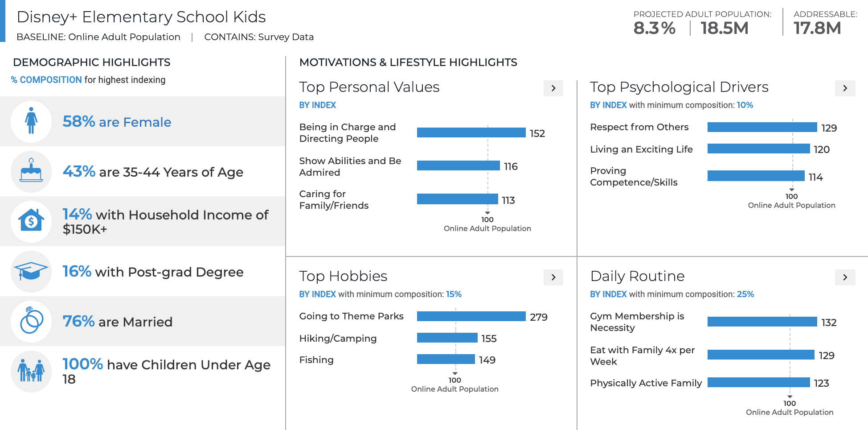The height and width of the screenshot is (430, 868).
Task: Click the Going to Theme Parks bar
Action: point(471,316)
